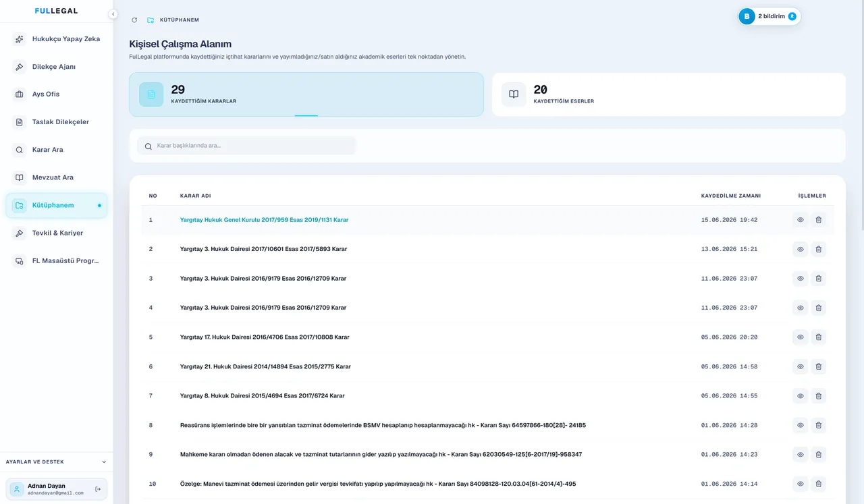Image resolution: width=864 pixels, height=504 pixels.
Task: Click the refresh icon beside Kütüphanem breadcrumb
Action: tap(134, 20)
